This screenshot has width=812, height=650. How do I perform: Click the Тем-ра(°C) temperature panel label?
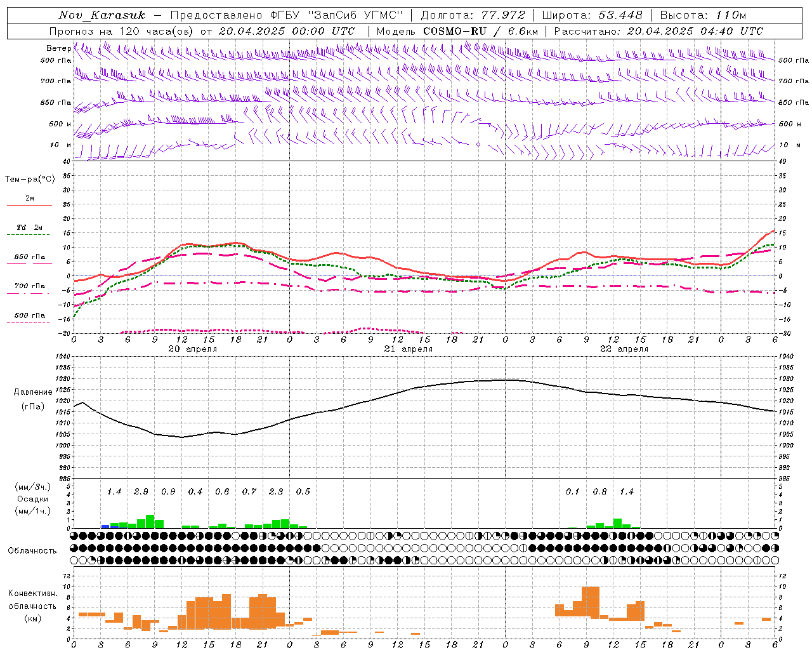(30, 180)
